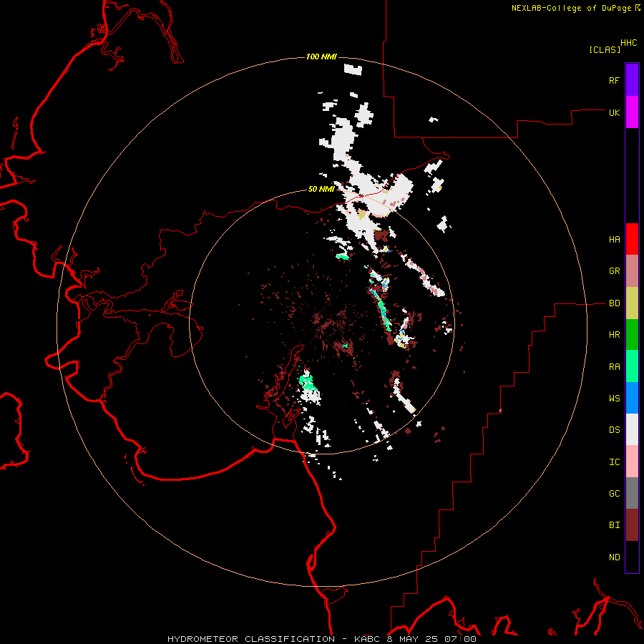
Task: Click the BI brown legend swatch
Action: (x=632, y=525)
